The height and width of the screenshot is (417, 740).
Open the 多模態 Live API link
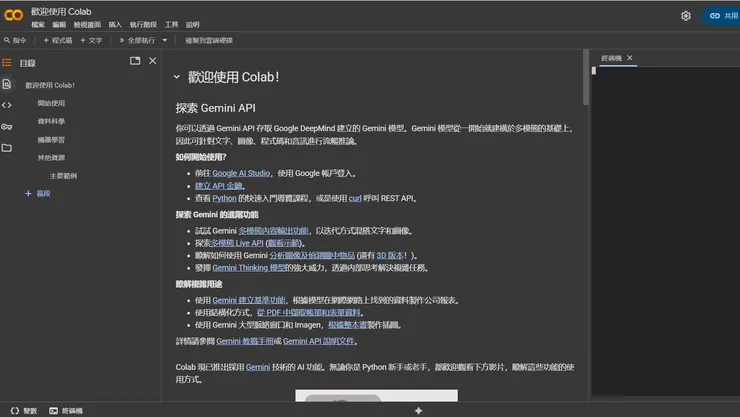click(237, 243)
